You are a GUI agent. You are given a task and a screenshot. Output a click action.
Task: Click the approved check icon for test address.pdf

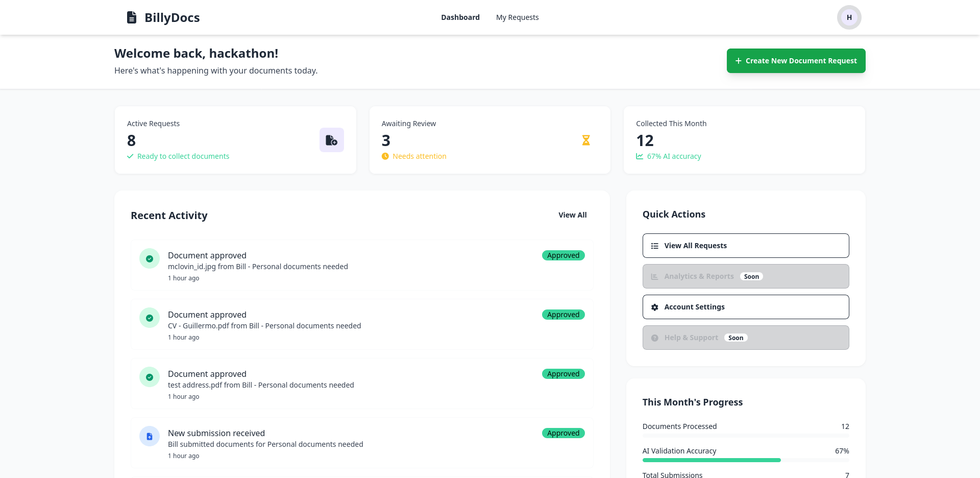pos(150,377)
